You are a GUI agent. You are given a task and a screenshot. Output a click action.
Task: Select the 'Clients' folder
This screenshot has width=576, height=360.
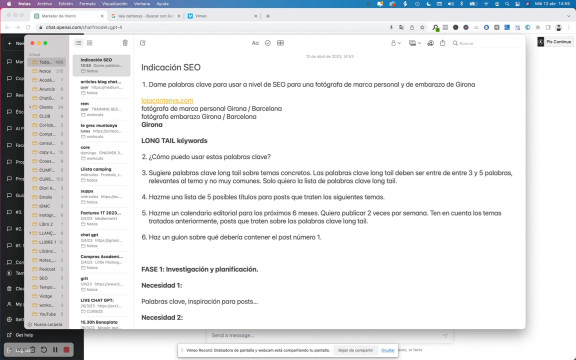[x=47, y=107]
